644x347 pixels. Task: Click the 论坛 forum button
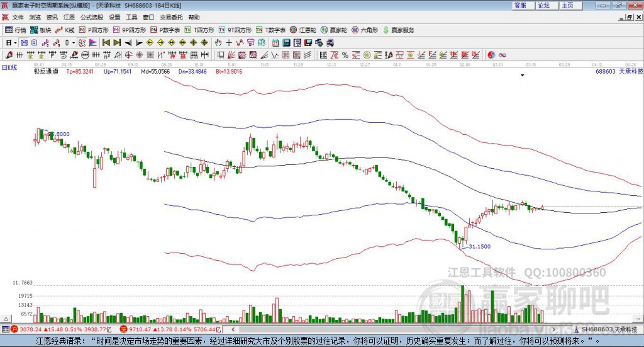(547, 5)
